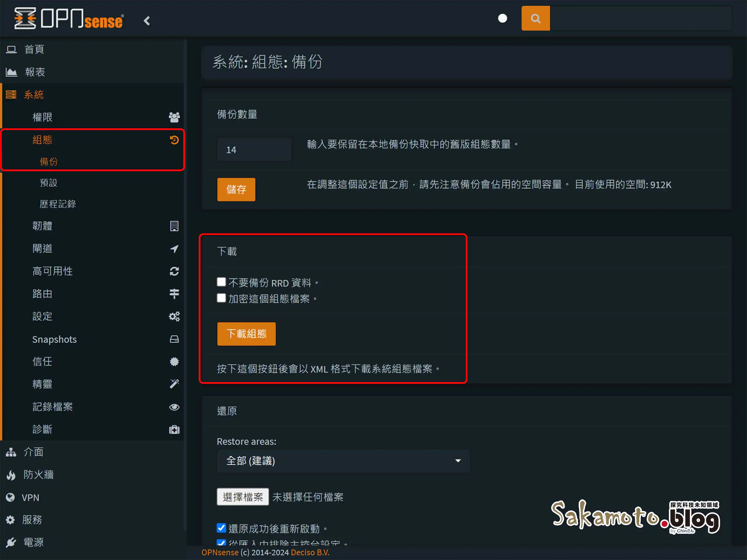
Task: Click the history icon beside 組態
Action: (174, 140)
